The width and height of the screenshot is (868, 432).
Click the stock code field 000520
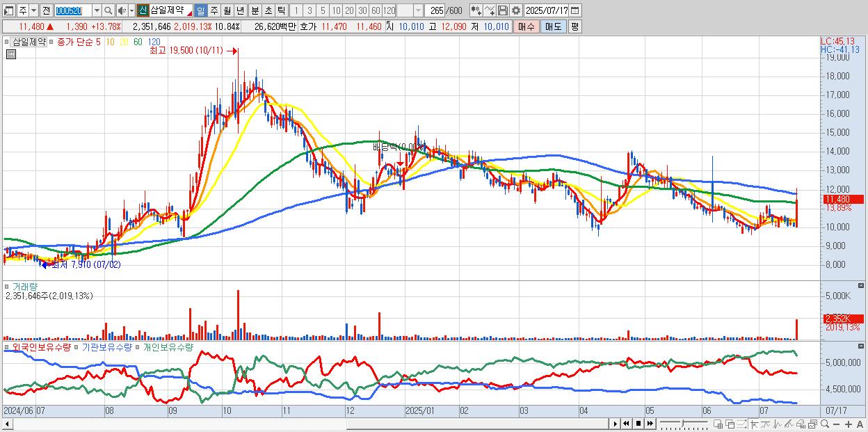tap(73, 10)
